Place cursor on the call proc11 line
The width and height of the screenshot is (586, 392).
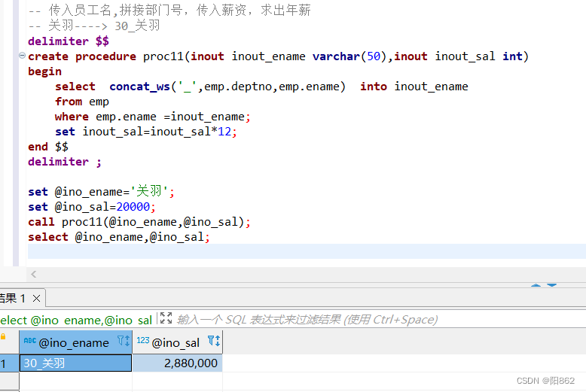(x=139, y=222)
